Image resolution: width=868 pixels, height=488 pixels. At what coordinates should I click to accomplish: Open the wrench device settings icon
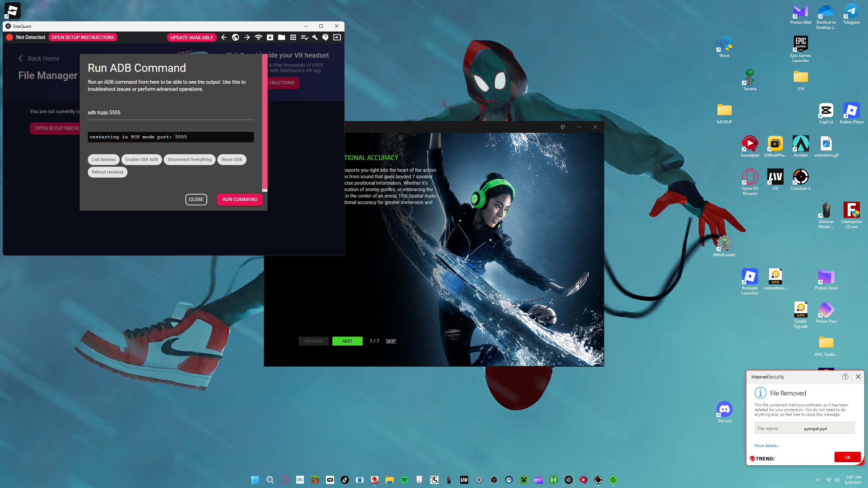click(315, 37)
